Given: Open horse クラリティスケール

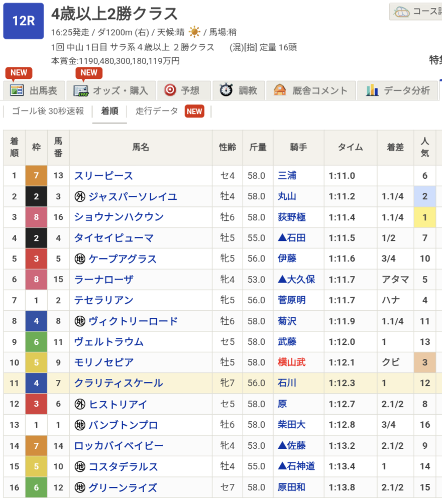Looking at the screenshot, I should tap(119, 383).
